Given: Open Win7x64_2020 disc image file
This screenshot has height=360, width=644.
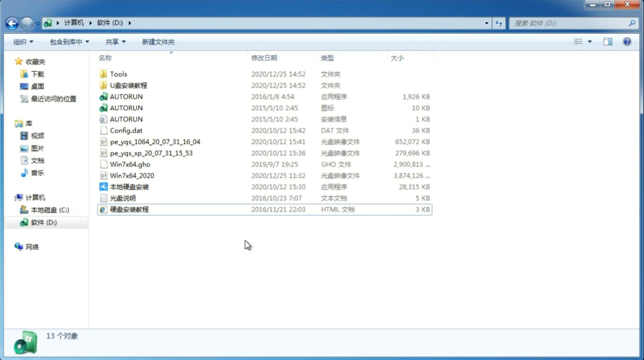Looking at the screenshot, I should click(x=132, y=176).
